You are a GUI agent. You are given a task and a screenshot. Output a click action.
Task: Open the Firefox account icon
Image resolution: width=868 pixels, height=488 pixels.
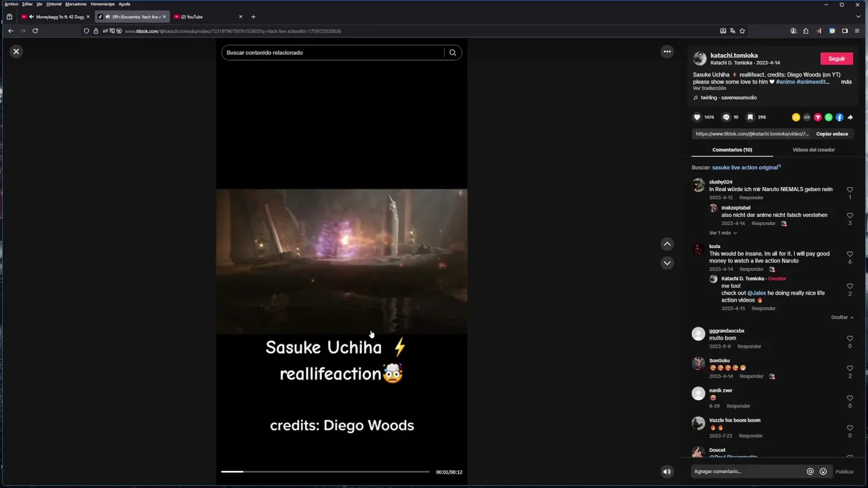[793, 31]
